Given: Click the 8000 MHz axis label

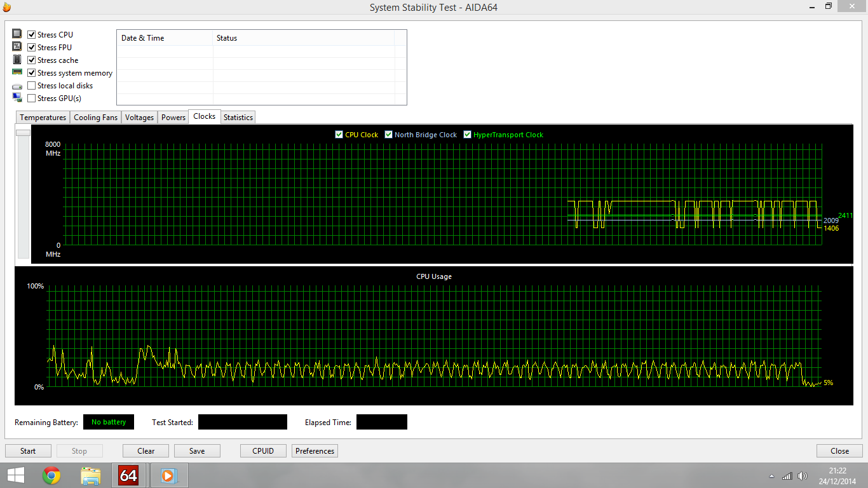Looking at the screenshot, I should pyautogui.click(x=53, y=149).
